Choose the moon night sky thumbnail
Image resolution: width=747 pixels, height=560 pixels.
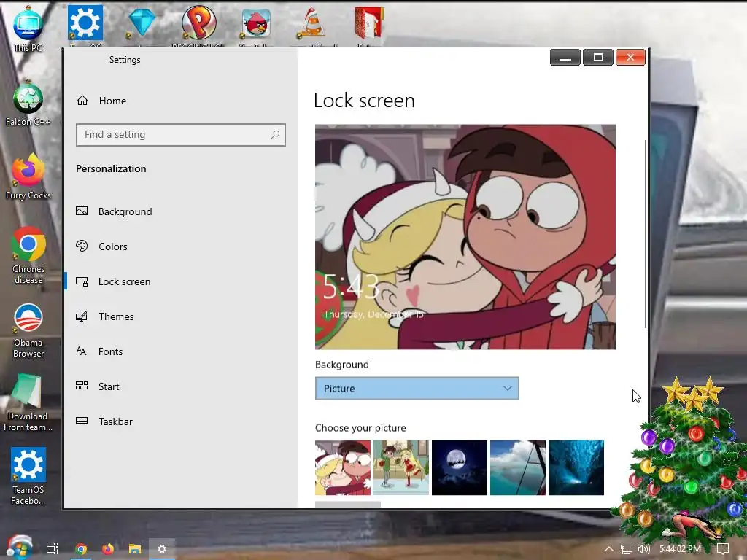click(x=460, y=467)
